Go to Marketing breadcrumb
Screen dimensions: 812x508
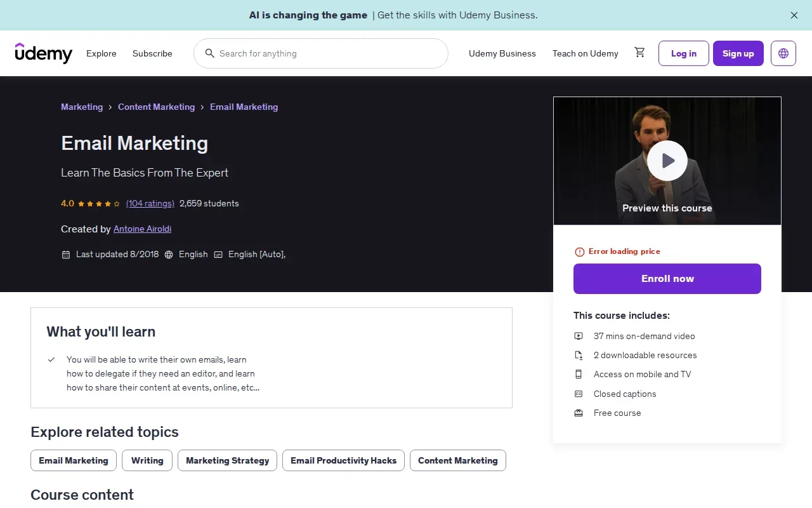[x=82, y=107]
